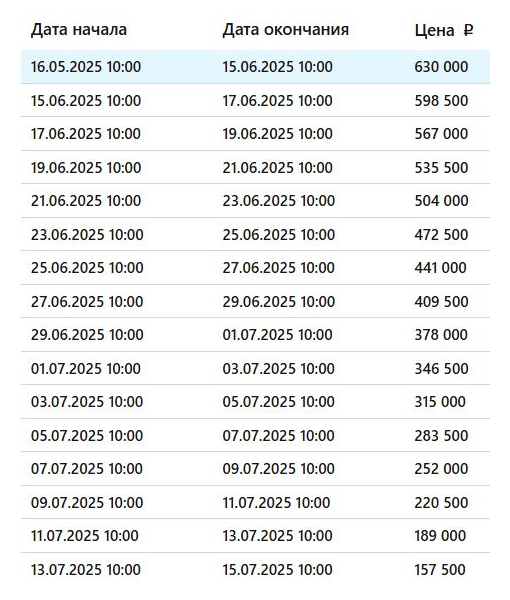This screenshot has height=600, width=510.
Task: Click start date 23.06.2025 10:00
Action: [87, 234]
